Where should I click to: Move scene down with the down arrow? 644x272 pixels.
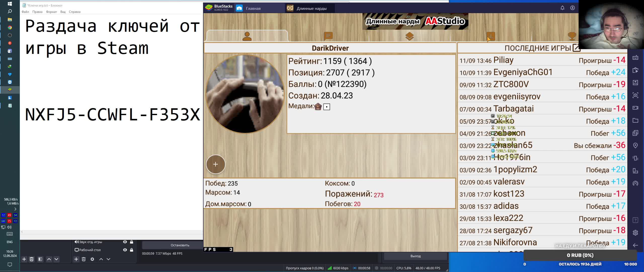coord(56,259)
